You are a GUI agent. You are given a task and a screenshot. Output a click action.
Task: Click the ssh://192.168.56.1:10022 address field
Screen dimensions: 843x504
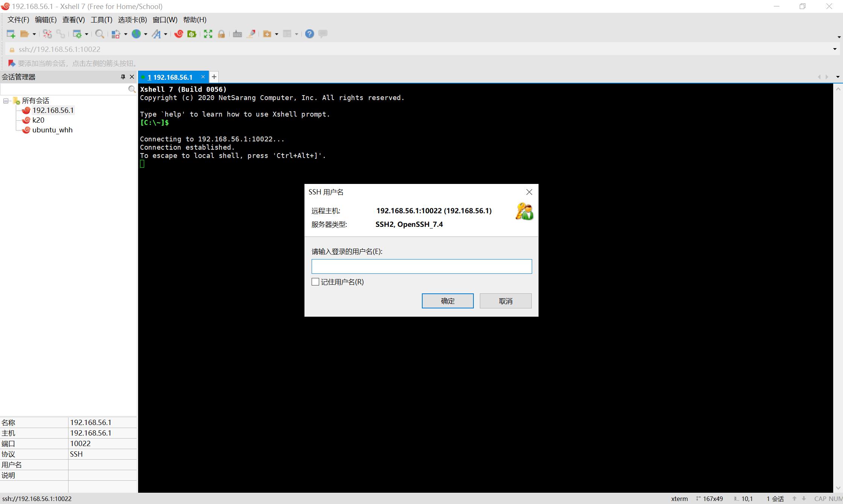point(421,49)
